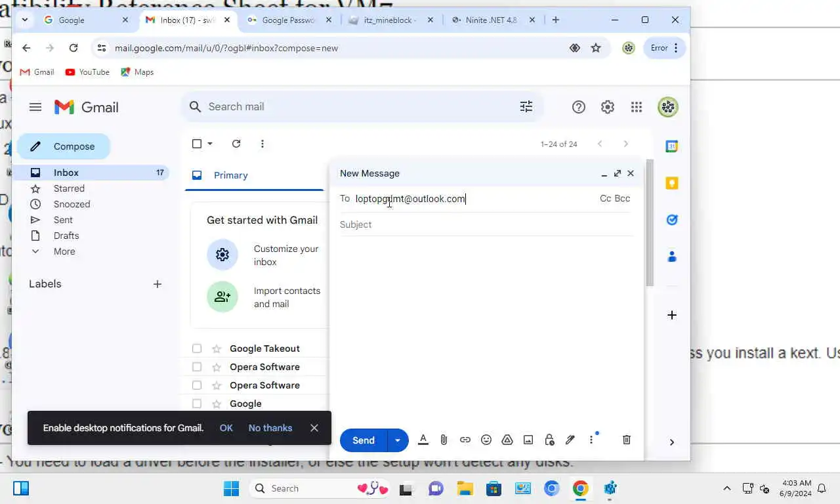
Task: Decline notifications with No thanks
Action: pos(270,428)
